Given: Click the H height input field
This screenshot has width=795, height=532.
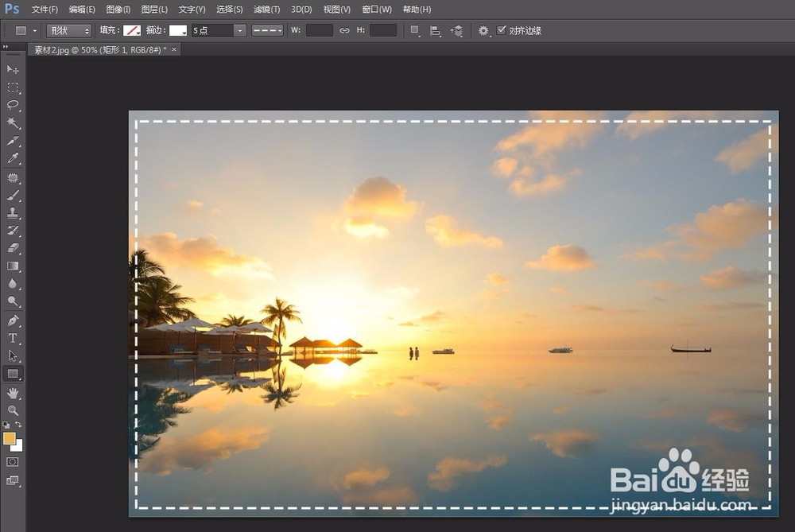Looking at the screenshot, I should click(383, 30).
